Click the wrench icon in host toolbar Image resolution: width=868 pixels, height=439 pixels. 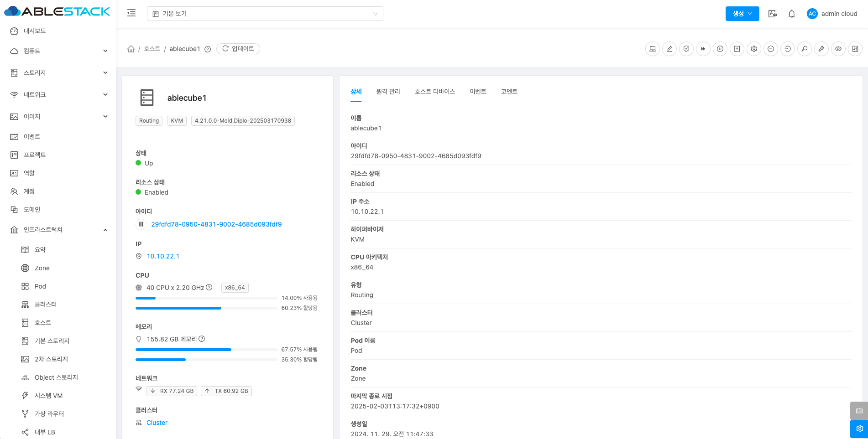pyautogui.click(x=821, y=49)
